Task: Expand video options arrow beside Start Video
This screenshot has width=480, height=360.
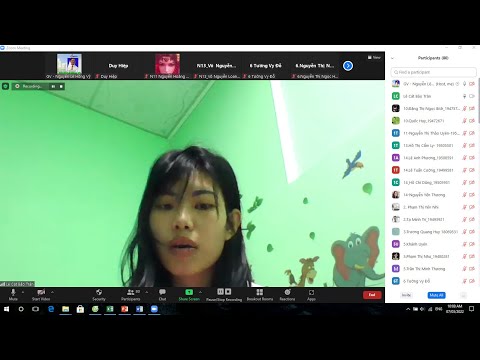Action: 52,292
